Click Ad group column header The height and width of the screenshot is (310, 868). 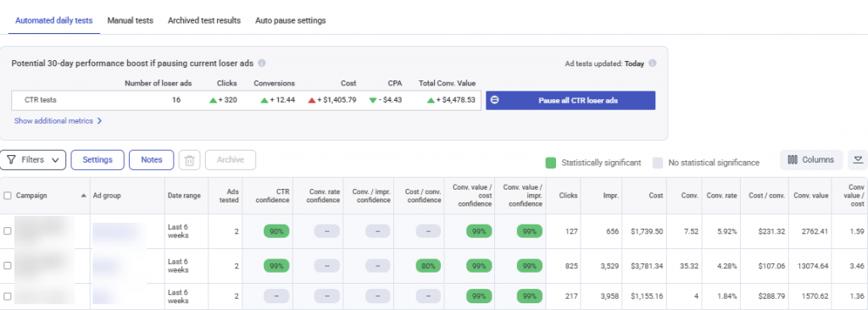[107, 196]
